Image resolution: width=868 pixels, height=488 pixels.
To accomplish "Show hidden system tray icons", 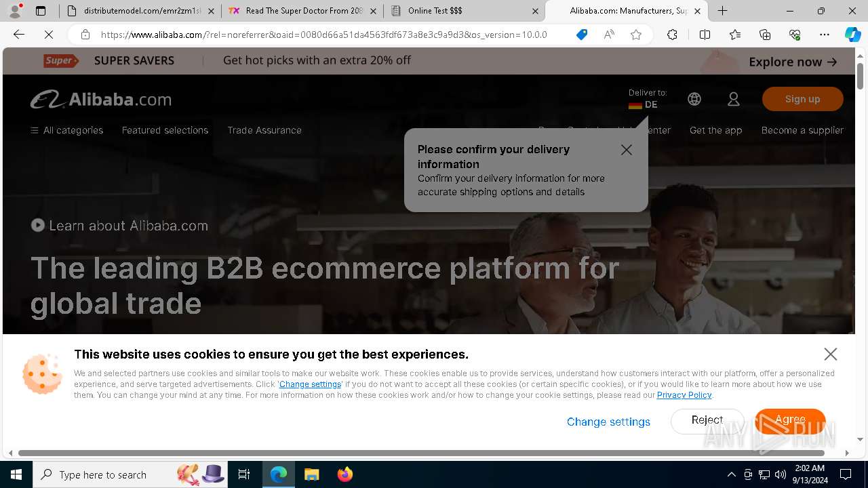I will pos(731,474).
